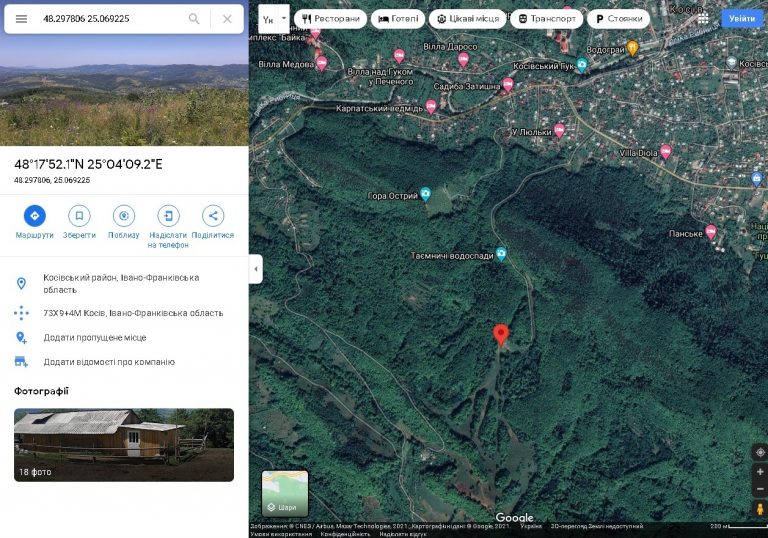Open the Панське hotel marker
Screen dimensions: 768x538
[x=711, y=232]
